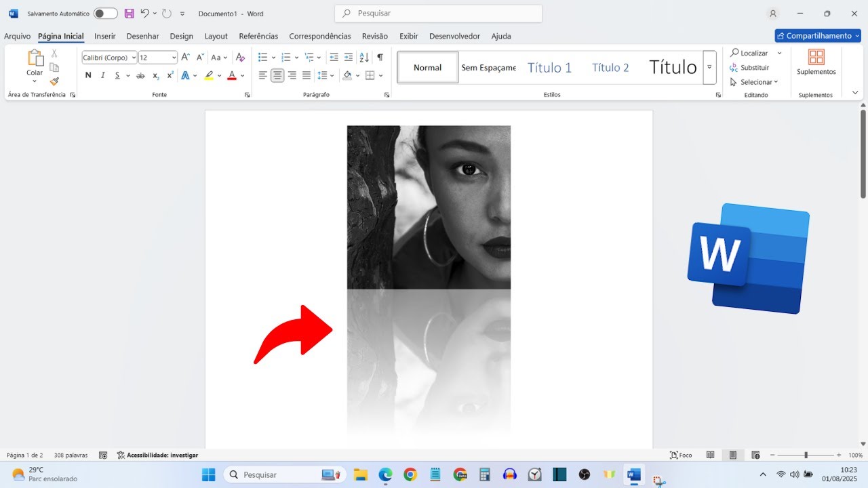Expand the bullet list dropdown arrow
This screenshot has width=868, height=488.
[273, 58]
